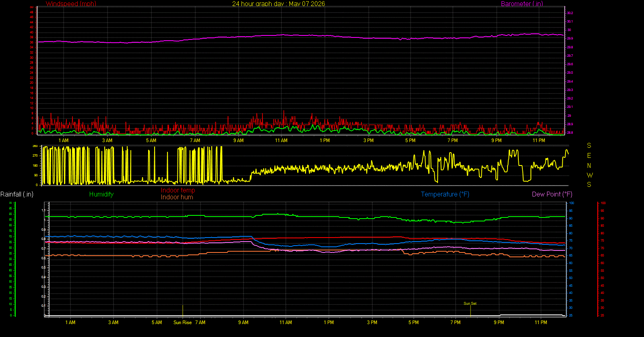644x337 pixels.
Task: Click the 'Barometer (.in)' axis title
Action: (522, 4)
